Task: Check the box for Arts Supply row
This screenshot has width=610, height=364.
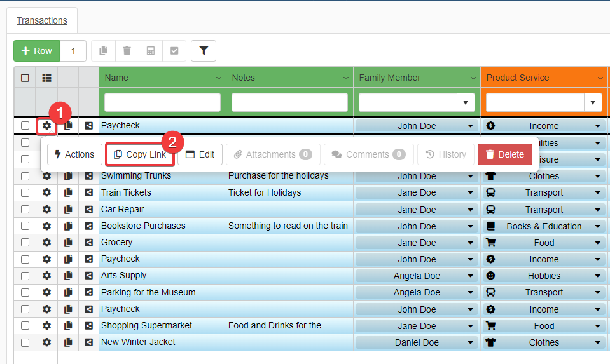Action: point(25,276)
